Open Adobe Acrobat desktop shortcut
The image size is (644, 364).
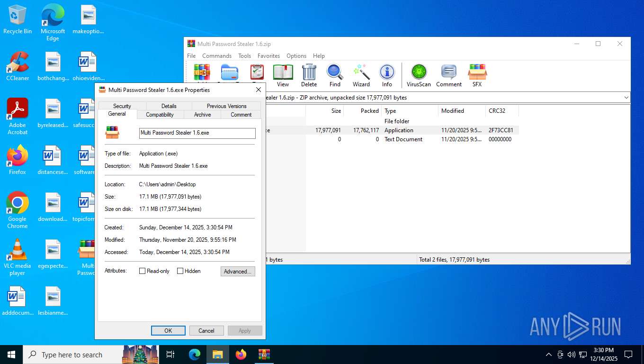click(18, 117)
